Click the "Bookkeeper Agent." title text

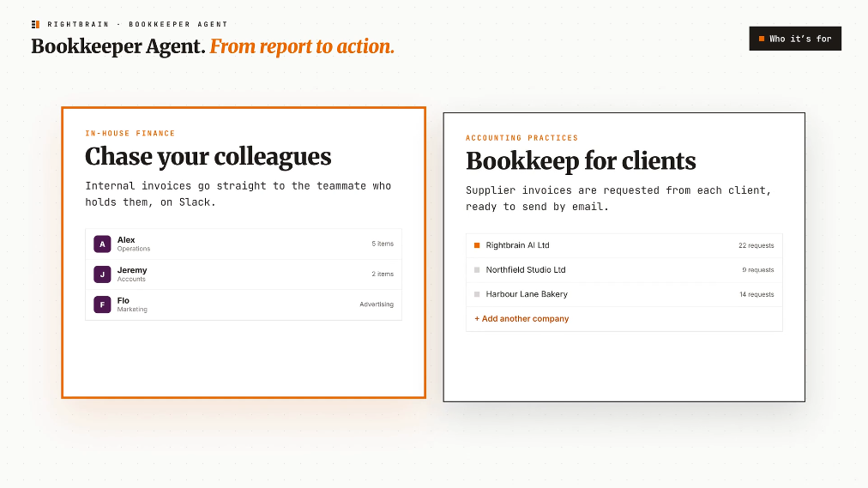click(118, 46)
